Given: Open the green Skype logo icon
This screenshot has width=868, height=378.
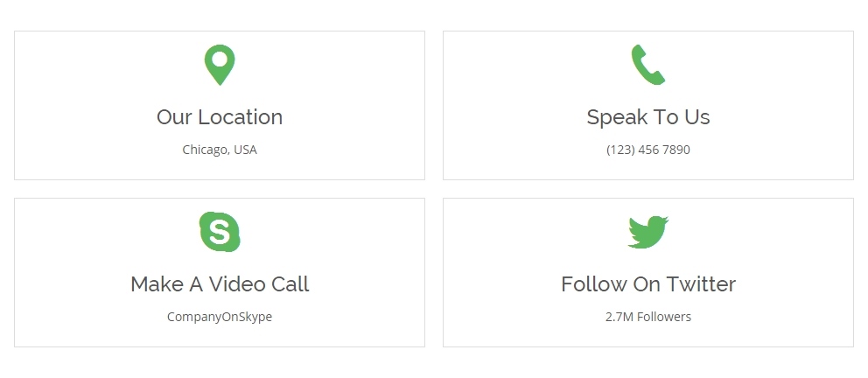Looking at the screenshot, I should click(x=220, y=232).
